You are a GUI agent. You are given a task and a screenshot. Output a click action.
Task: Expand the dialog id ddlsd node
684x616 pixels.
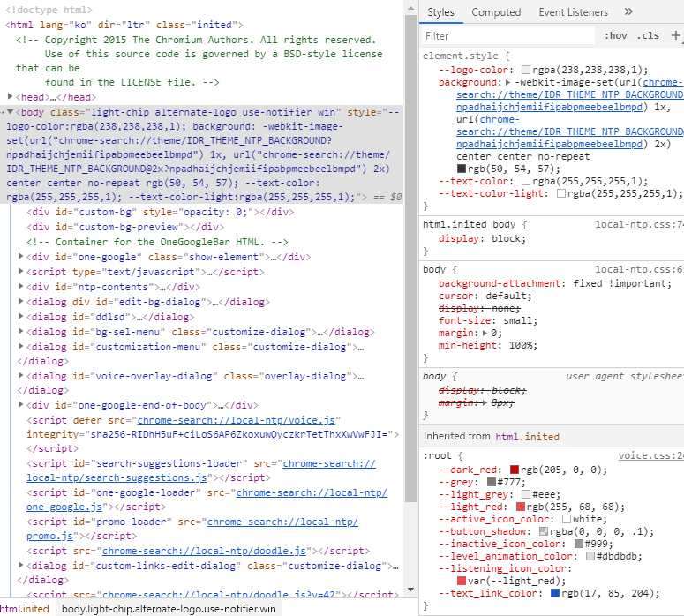click(x=20, y=316)
